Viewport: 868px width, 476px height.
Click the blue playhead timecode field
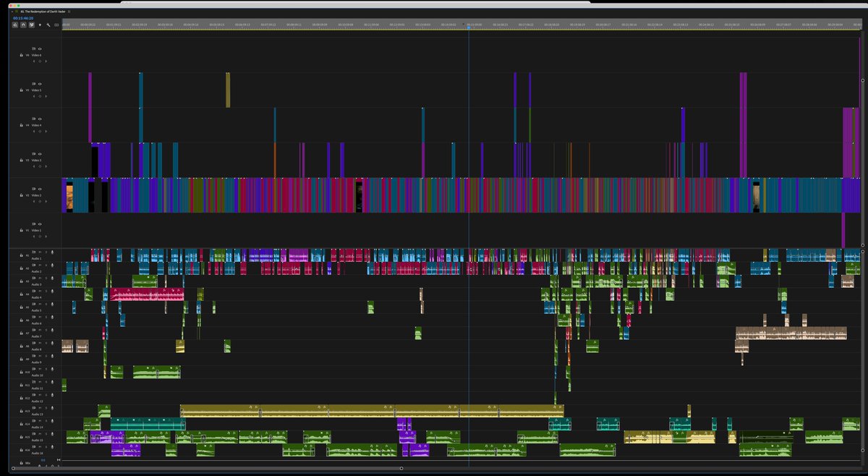[23, 18]
